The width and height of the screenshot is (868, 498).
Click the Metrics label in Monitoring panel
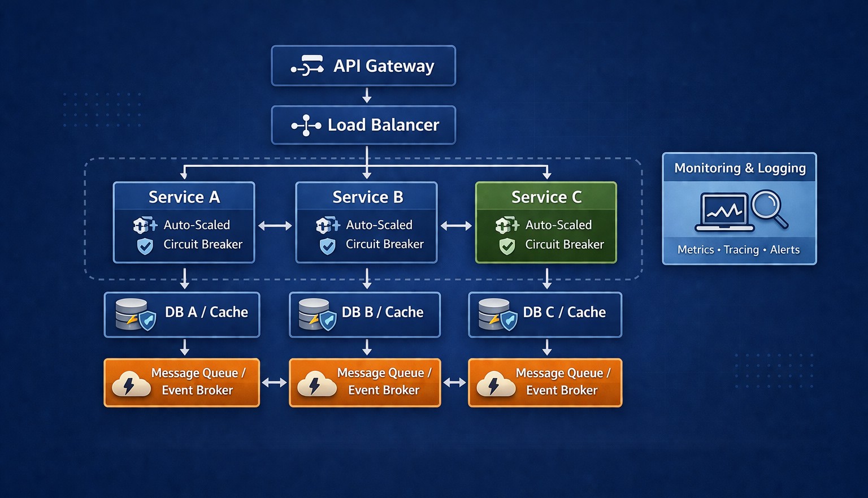point(696,249)
